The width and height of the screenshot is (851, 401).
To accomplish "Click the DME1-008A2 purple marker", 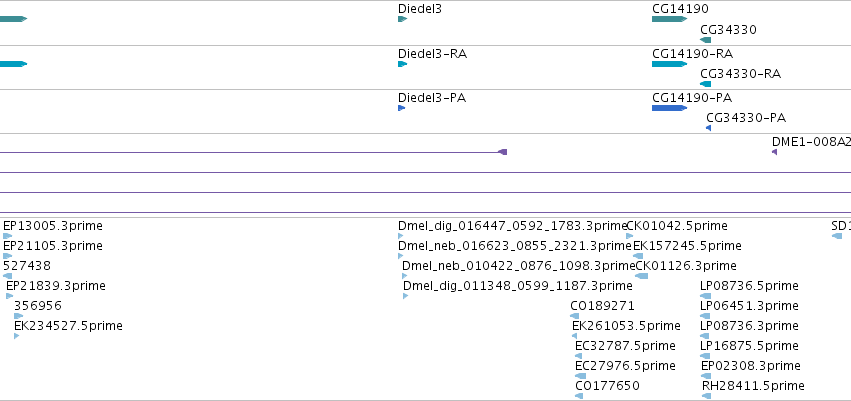I will click(x=774, y=152).
